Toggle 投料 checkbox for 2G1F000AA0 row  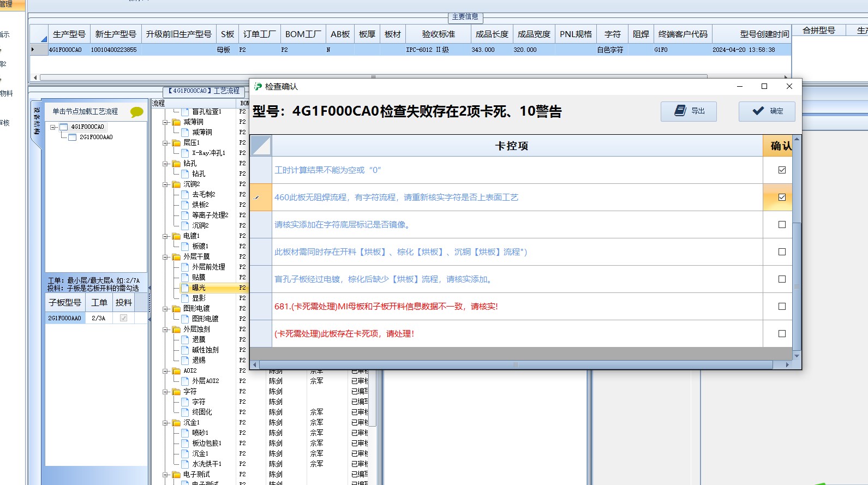[123, 318]
